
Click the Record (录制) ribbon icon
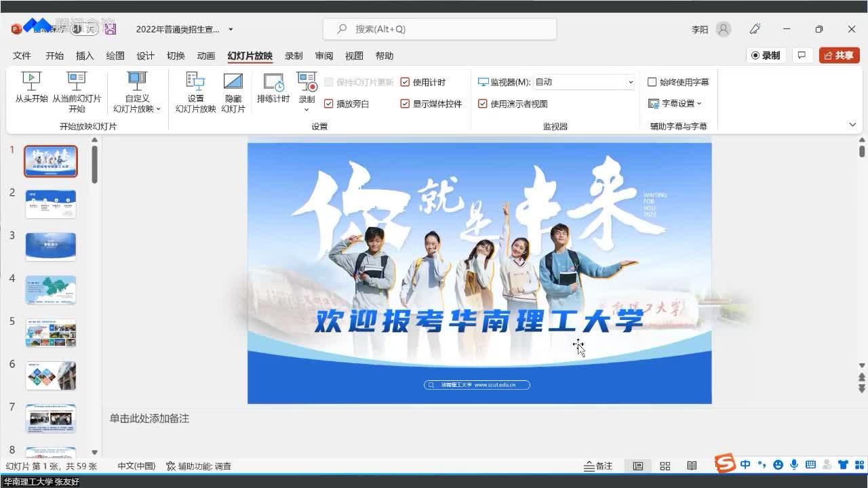coord(307,83)
